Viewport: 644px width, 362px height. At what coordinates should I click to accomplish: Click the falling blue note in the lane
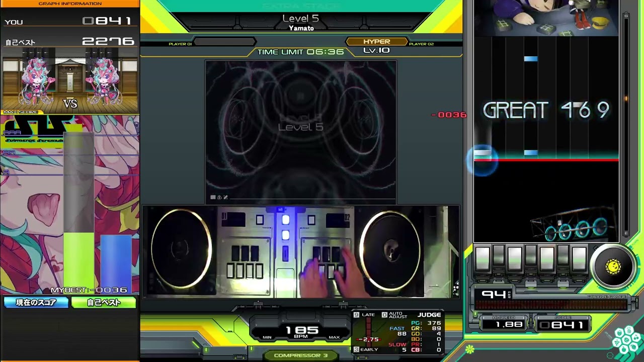(531, 59)
